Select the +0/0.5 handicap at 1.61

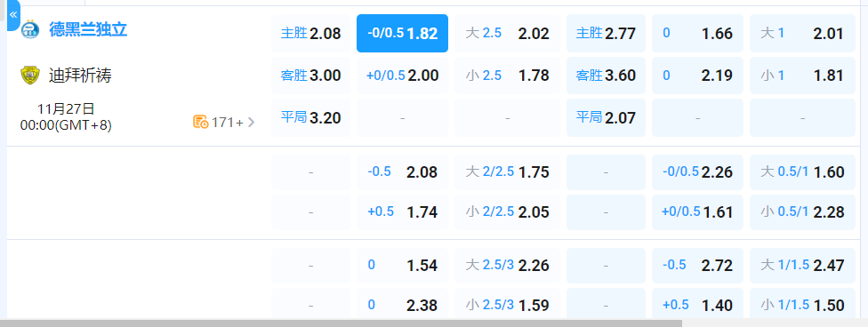pos(697,211)
